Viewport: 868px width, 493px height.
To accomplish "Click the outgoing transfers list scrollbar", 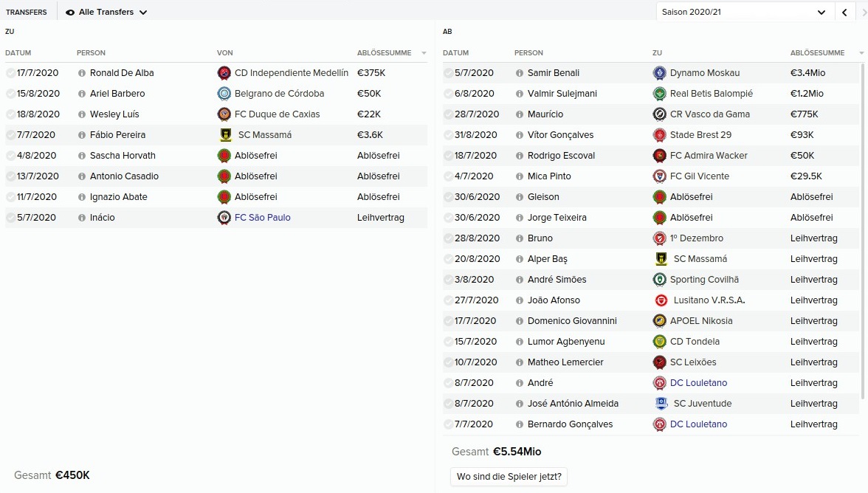I will 863,221.
